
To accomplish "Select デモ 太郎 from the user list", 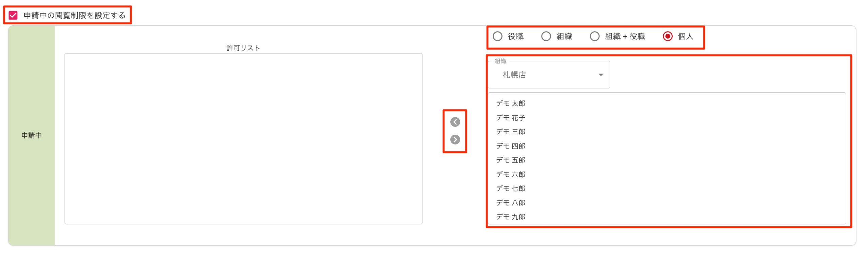I will coord(511,103).
